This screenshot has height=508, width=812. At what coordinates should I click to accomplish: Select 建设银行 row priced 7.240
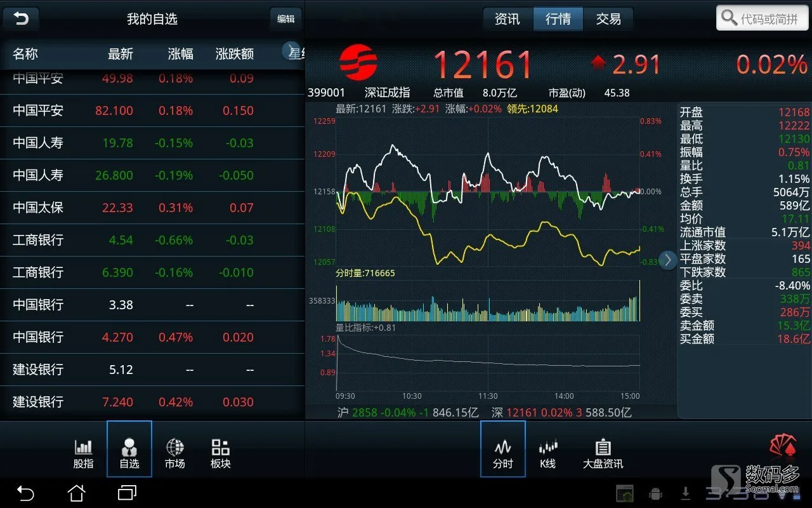152,402
